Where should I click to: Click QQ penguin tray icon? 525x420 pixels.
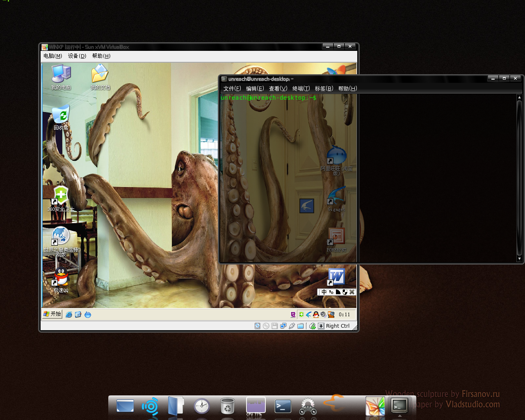click(316, 315)
